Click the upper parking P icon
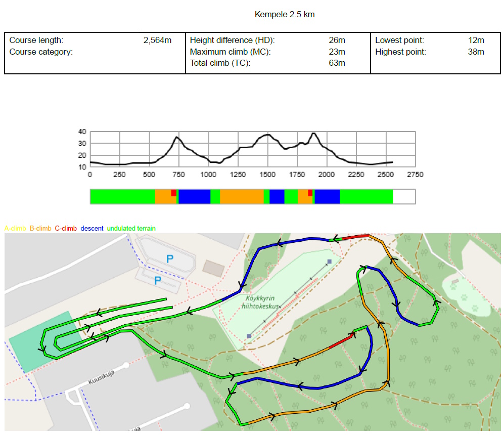The width and height of the screenshot is (504, 435). click(169, 258)
